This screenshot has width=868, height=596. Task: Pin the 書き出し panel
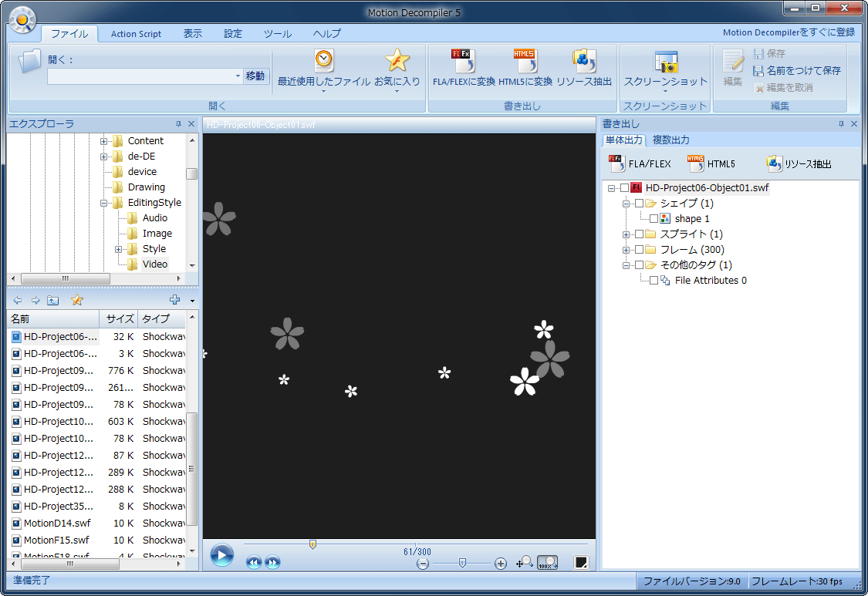coord(841,124)
